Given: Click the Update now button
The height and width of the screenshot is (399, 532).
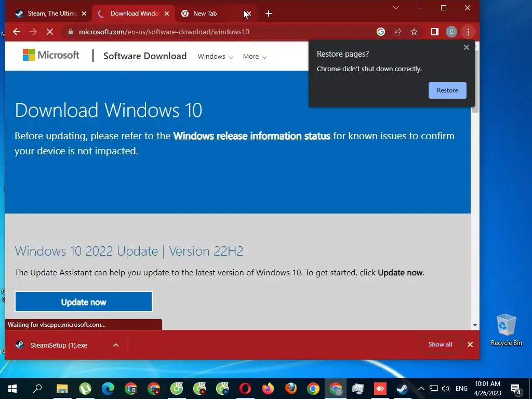Looking at the screenshot, I should point(84,302).
